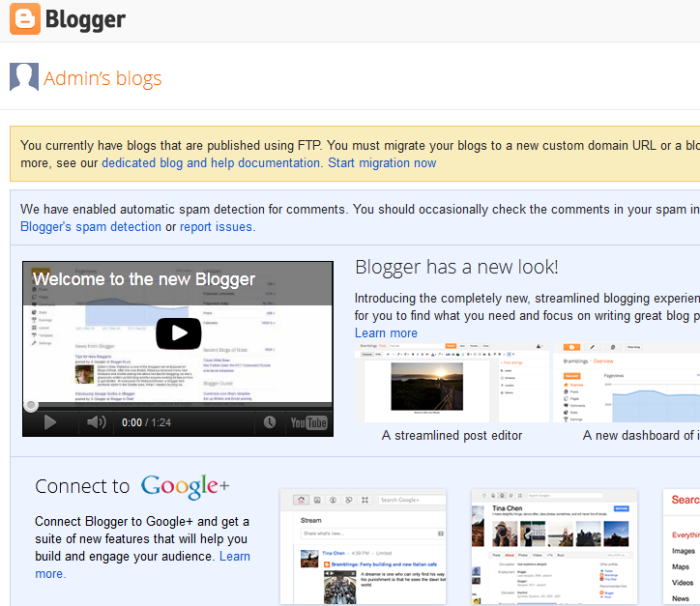Click the Google+ logo
This screenshot has width=700, height=606.
click(x=186, y=486)
